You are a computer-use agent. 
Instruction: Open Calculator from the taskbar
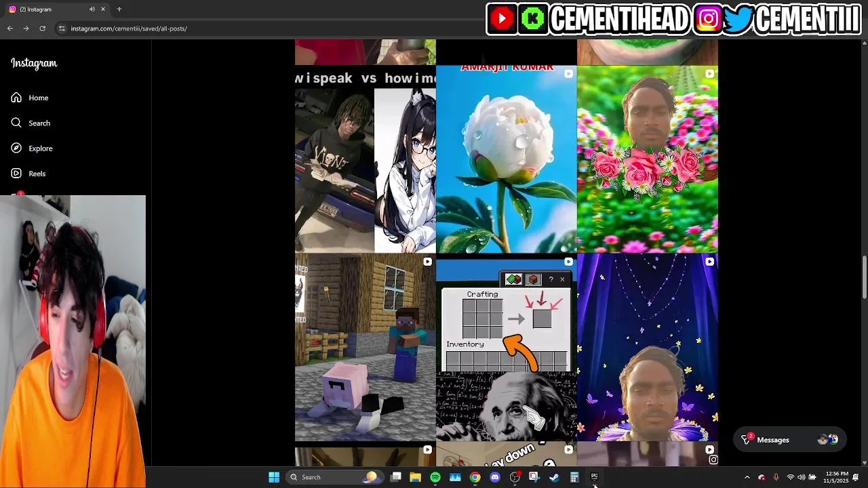tap(574, 477)
